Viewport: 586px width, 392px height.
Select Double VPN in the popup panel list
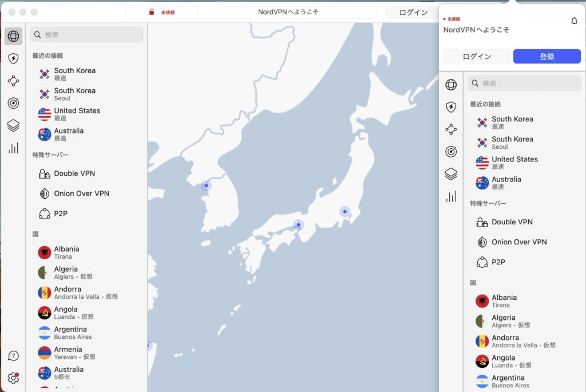click(x=524, y=222)
